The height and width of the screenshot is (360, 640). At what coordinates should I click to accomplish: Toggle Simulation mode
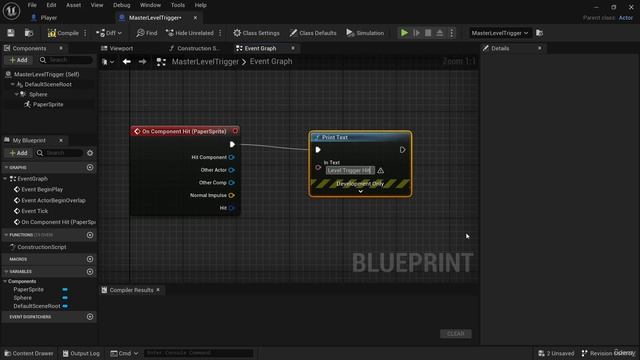pyautogui.click(x=365, y=33)
